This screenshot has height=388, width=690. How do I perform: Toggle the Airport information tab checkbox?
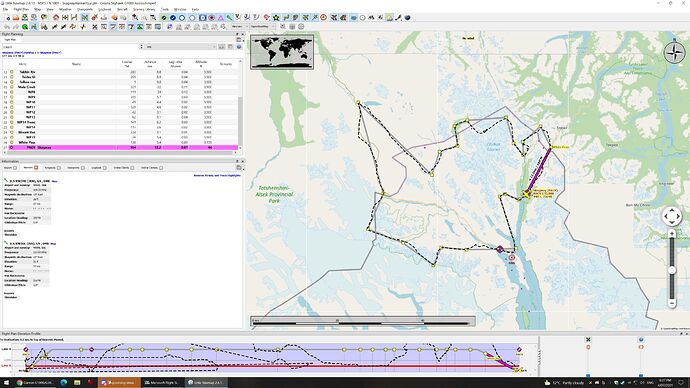point(15,168)
